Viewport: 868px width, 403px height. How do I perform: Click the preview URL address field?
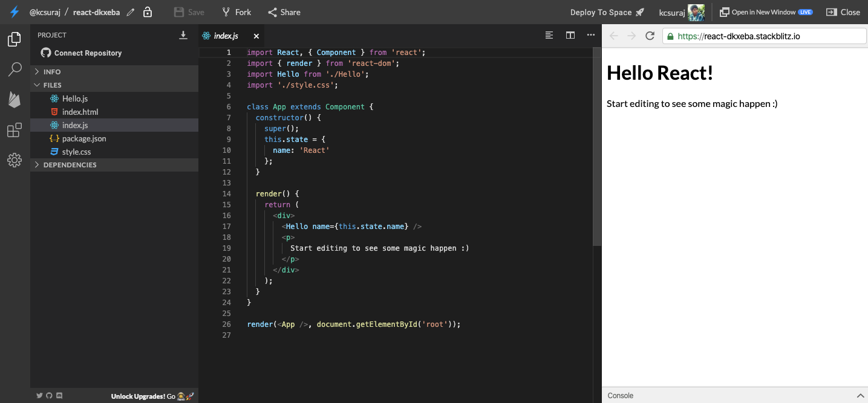[x=765, y=36]
